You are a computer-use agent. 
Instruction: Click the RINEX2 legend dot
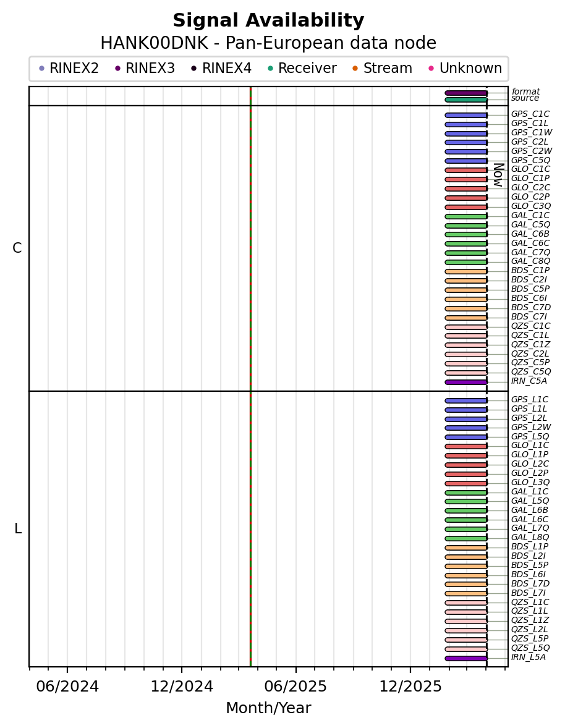tap(41, 69)
